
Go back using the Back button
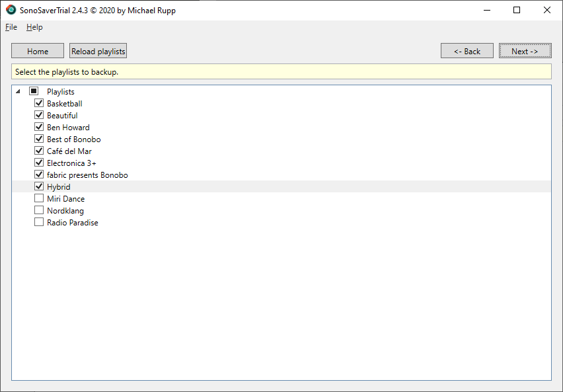[x=467, y=50]
